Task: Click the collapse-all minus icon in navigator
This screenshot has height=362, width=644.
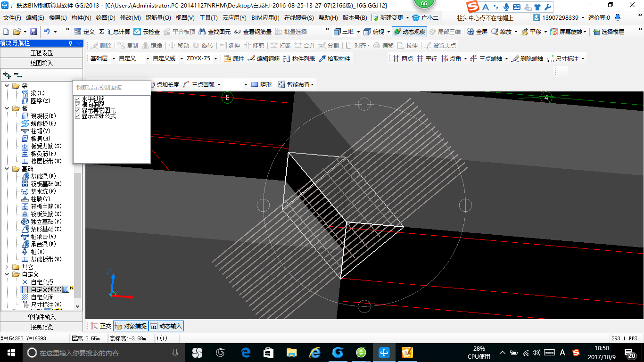Action: [x=18, y=75]
